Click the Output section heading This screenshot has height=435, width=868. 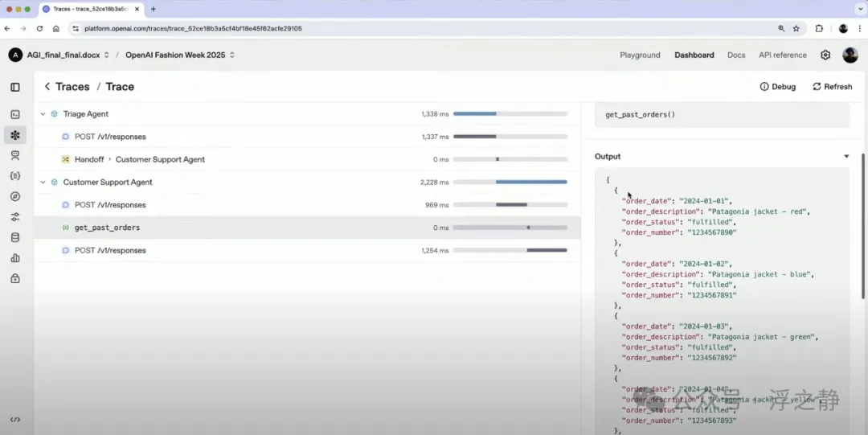click(608, 156)
